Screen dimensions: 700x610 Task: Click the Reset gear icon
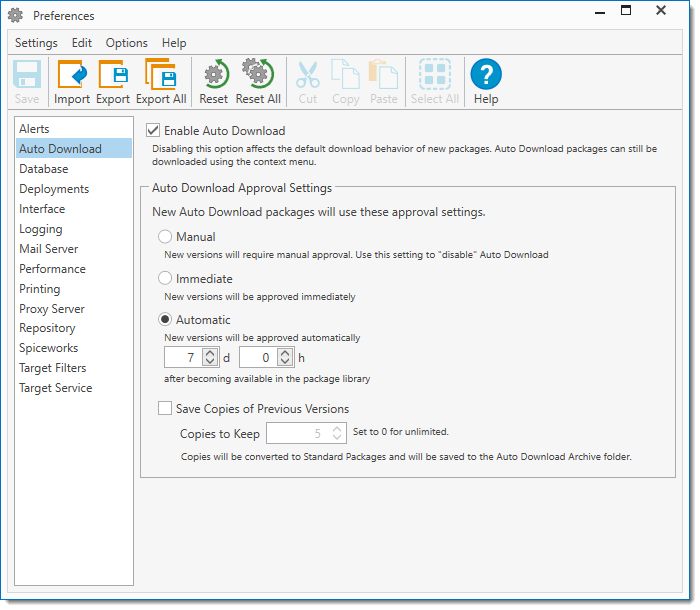213,75
